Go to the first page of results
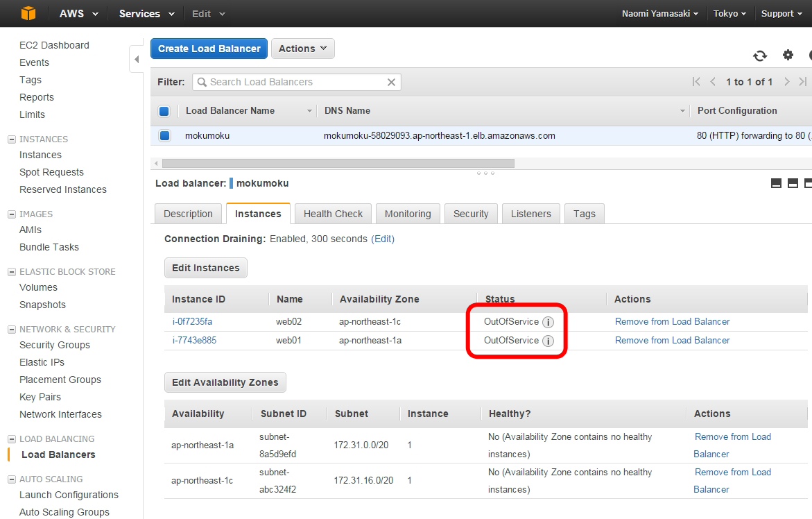Image resolution: width=812 pixels, height=519 pixels. pos(696,82)
